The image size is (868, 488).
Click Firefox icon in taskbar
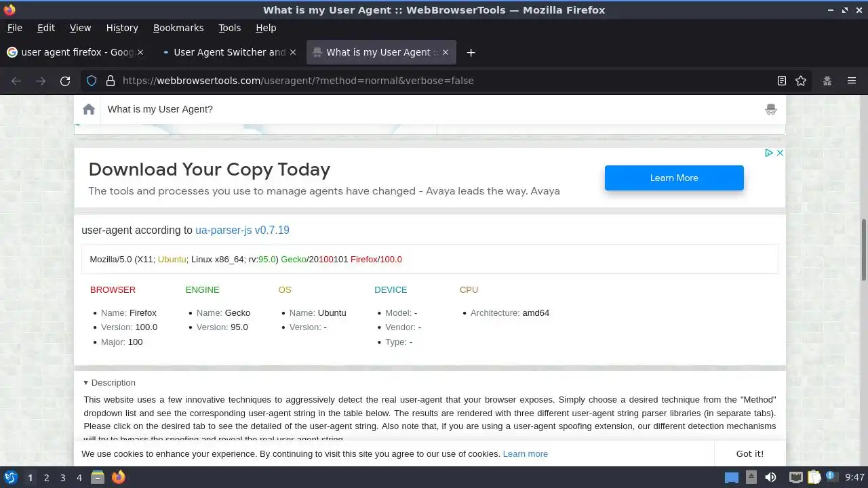click(x=119, y=477)
